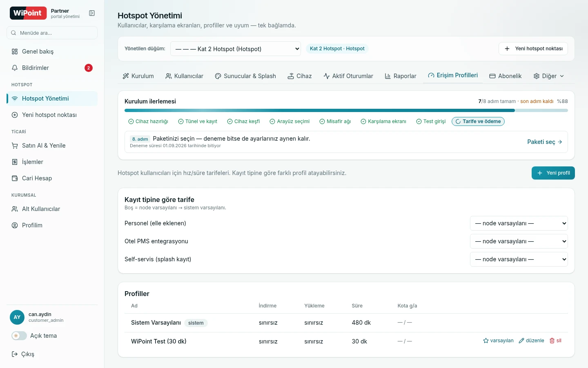588x368 pixels.
Task: Focus the Menüde ara search field
Action: [x=52, y=33]
